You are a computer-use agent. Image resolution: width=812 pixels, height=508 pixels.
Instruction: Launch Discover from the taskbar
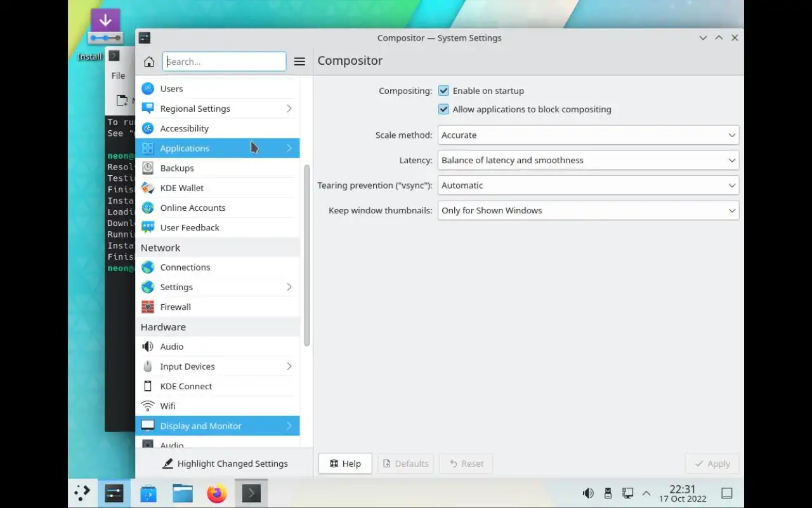(148, 493)
